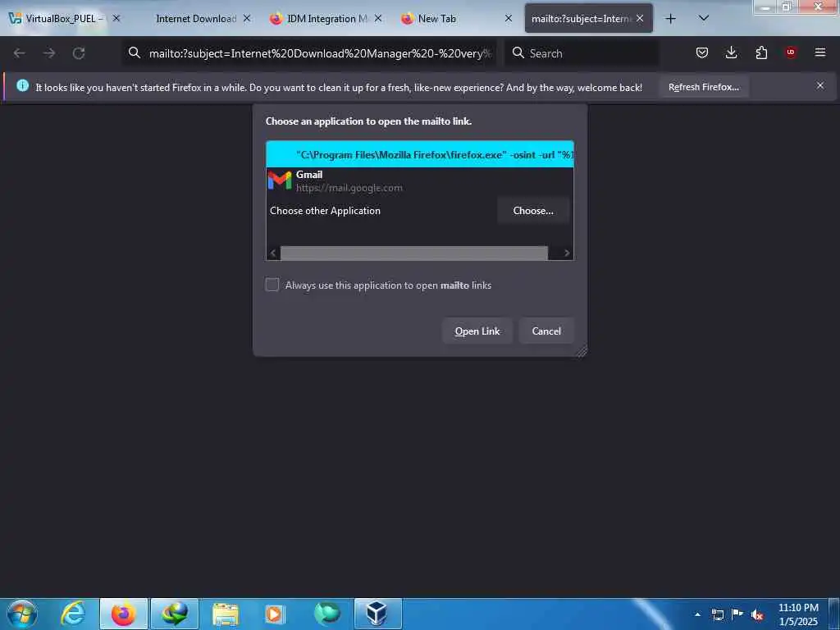Click the application list horizontal scrollbar thumb

point(414,253)
